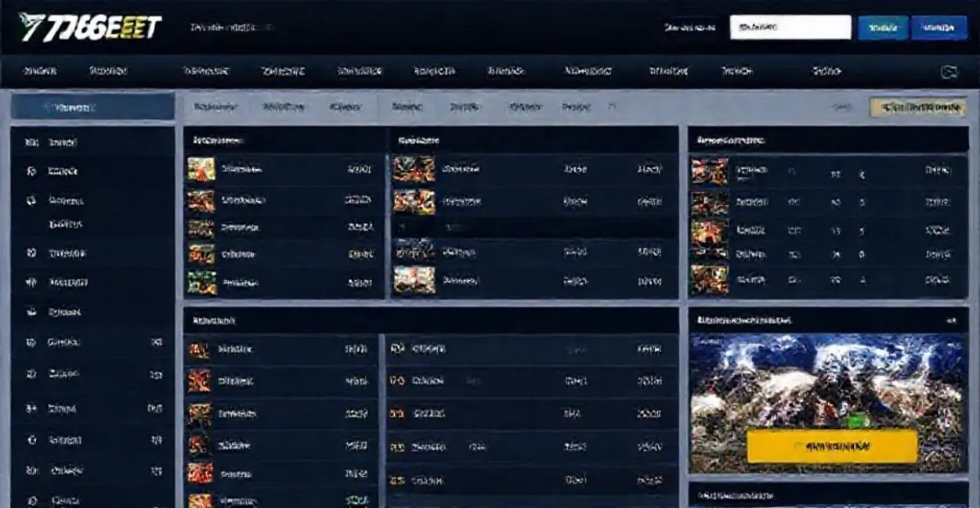Click the first blue button in the header

coord(883,27)
